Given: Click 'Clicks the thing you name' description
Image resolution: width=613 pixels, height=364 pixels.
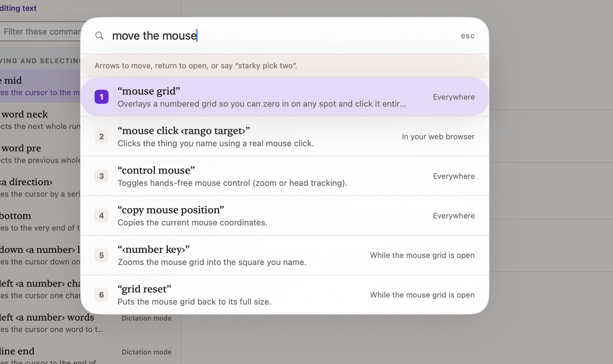Looking at the screenshot, I should click(215, 143).
